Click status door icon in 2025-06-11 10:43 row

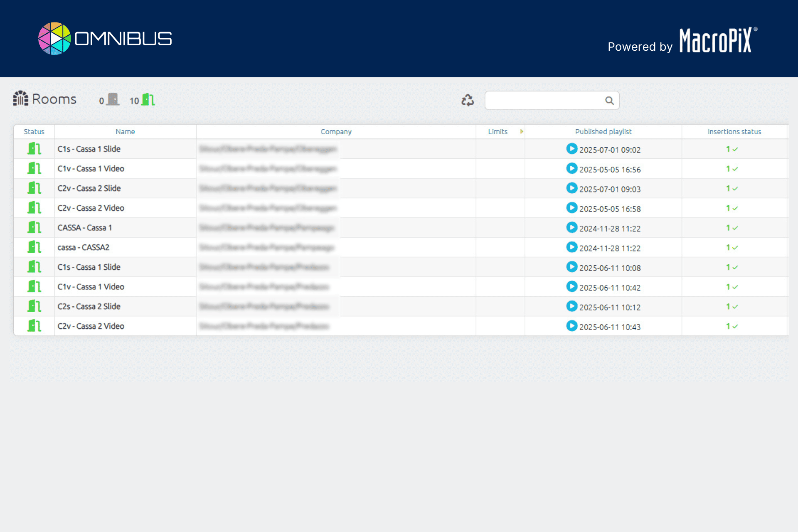[34, 326]
